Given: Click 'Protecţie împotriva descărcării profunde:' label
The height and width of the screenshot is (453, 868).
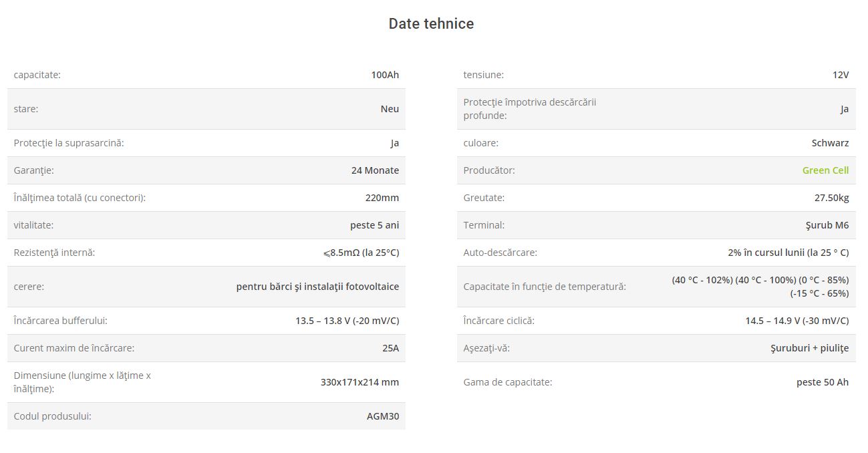Looking at the screenshot, I should [x=529, y=109].
